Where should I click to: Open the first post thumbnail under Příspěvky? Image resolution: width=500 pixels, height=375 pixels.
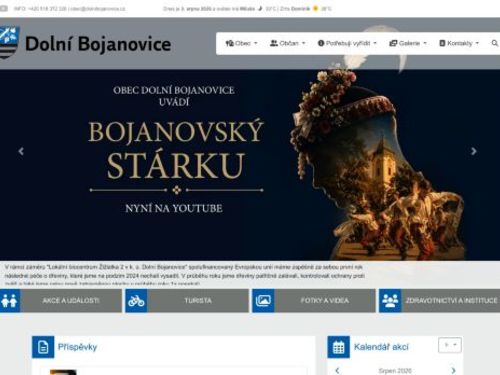[x=63, y=372]
